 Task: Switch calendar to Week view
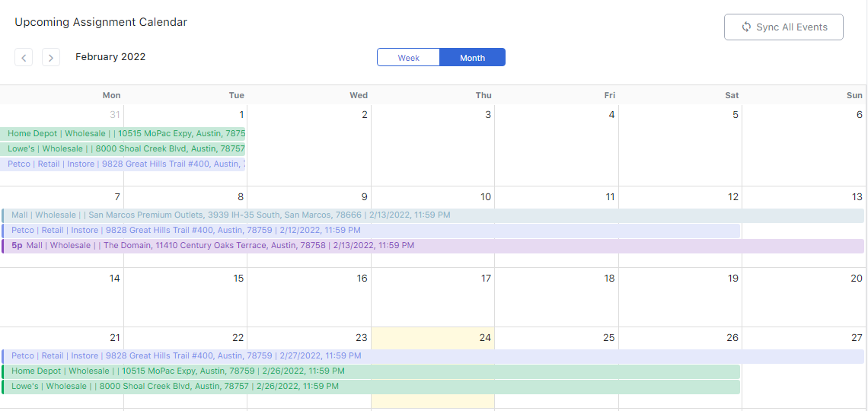409,58
